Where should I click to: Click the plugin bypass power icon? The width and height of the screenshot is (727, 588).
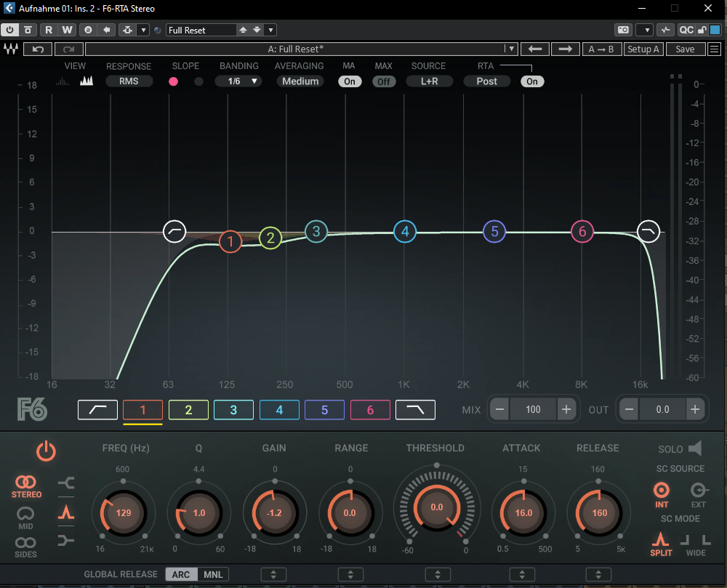point(10,30)
